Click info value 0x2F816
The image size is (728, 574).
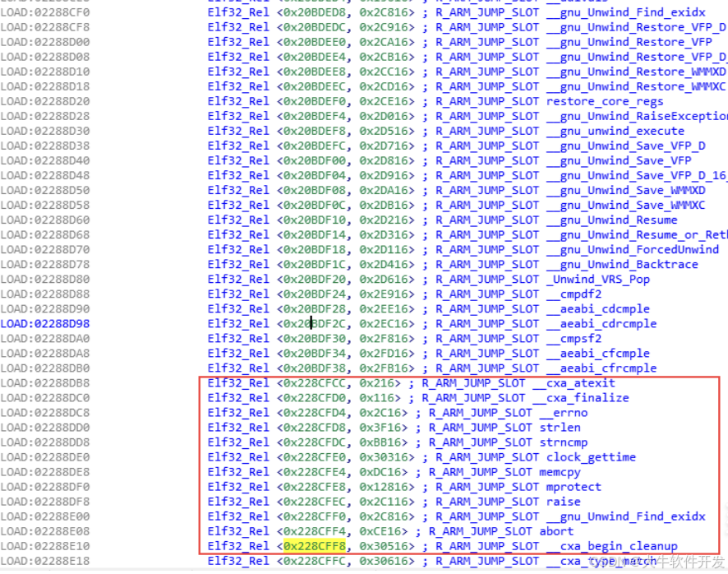[384, 338]
